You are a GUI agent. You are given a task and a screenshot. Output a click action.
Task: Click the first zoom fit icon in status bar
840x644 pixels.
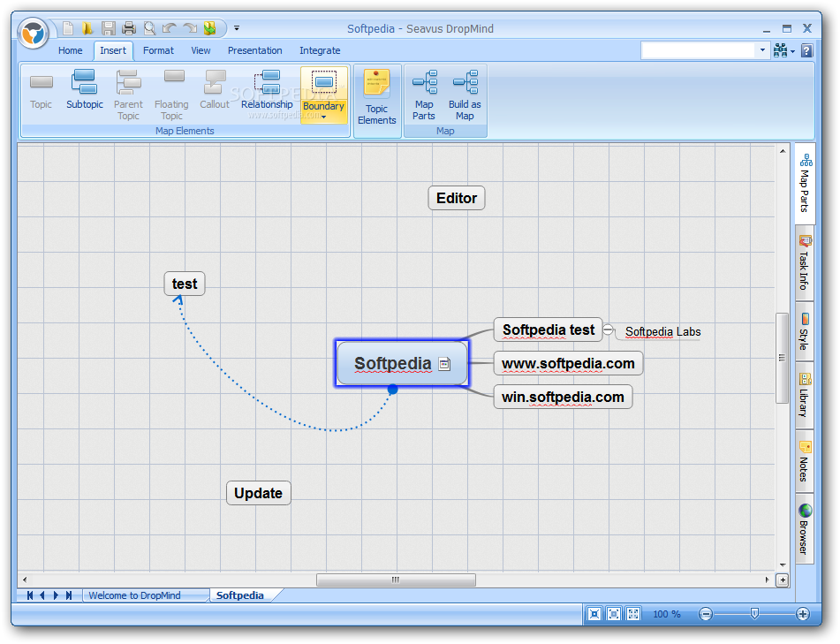(594, 614)
